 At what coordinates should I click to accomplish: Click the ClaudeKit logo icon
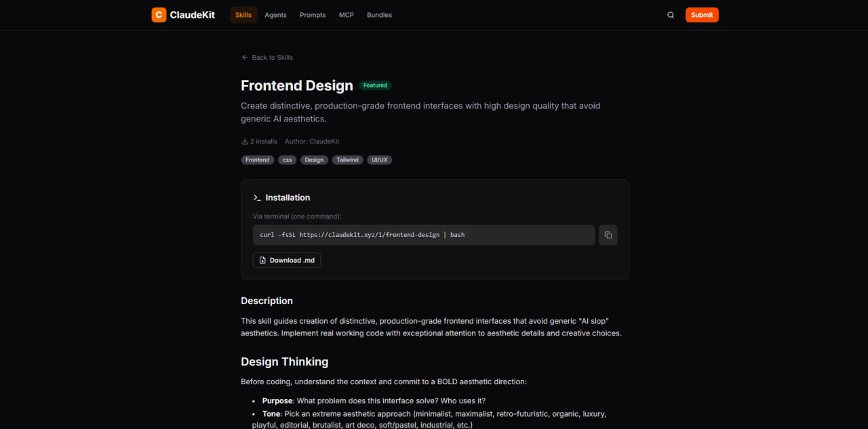coord(158,14)
